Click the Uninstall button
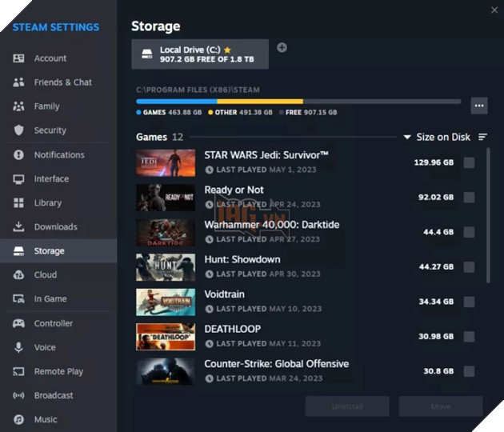Image resolution: width=504 pixels, height=432 pixels. click(347, 406)
